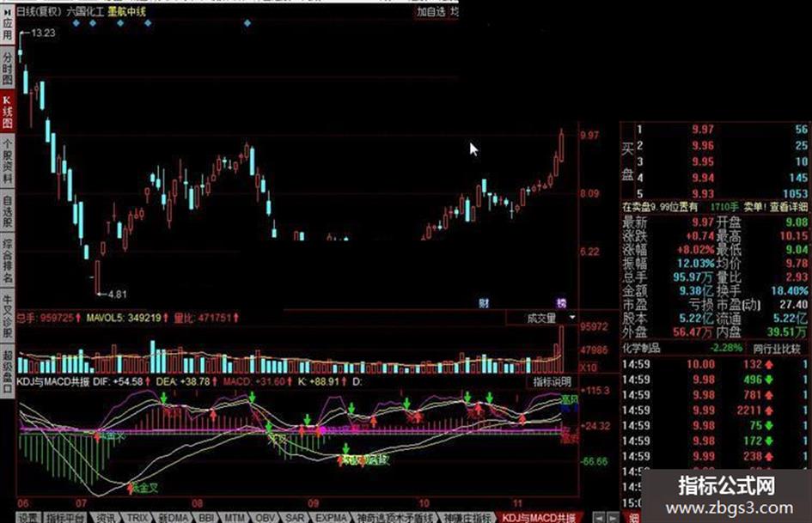The height and width of the screenshot is (523, 812).
Task: Open 牛叉诊股 diagnosis tab
Action: (x=7, y=316)
